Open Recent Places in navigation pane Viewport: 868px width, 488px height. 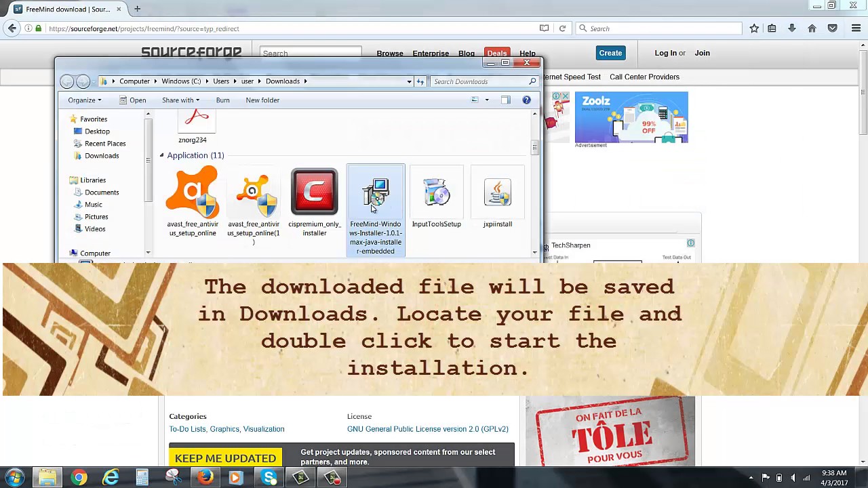coord(105,144)
